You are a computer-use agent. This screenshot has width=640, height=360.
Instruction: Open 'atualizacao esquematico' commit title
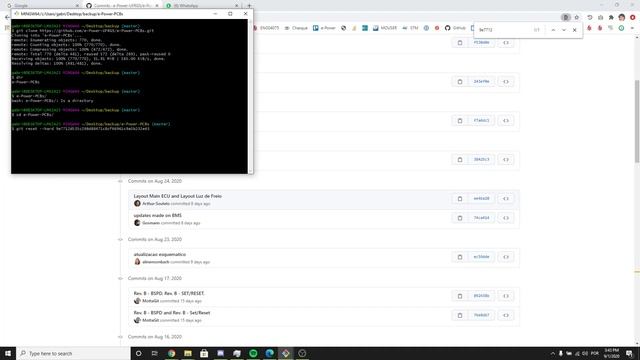[x=160, y=255]
